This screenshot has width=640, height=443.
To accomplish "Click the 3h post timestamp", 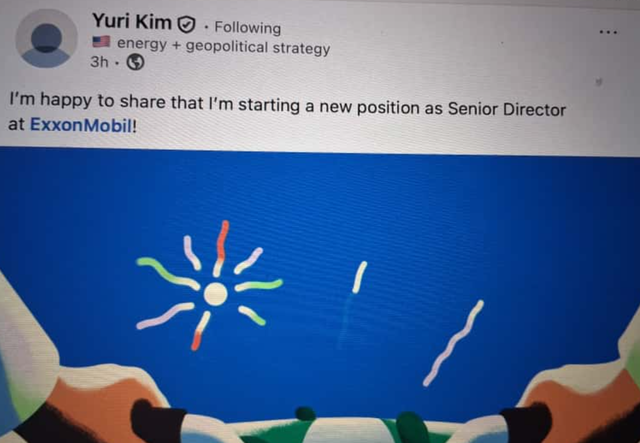I will click(x=99, y=62).
